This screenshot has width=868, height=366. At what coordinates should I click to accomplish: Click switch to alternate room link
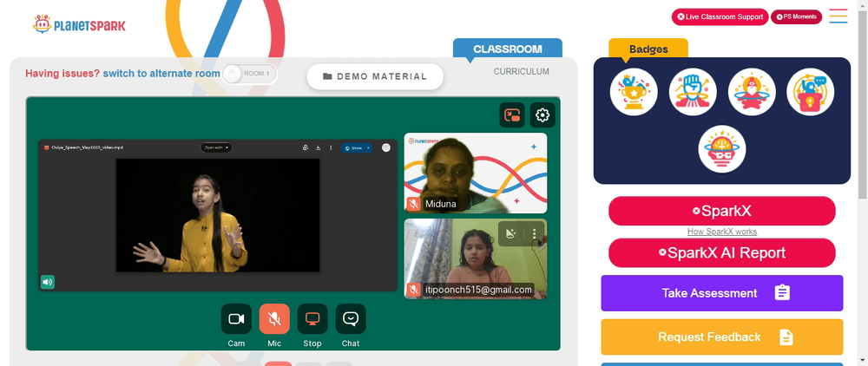(161, 74)
